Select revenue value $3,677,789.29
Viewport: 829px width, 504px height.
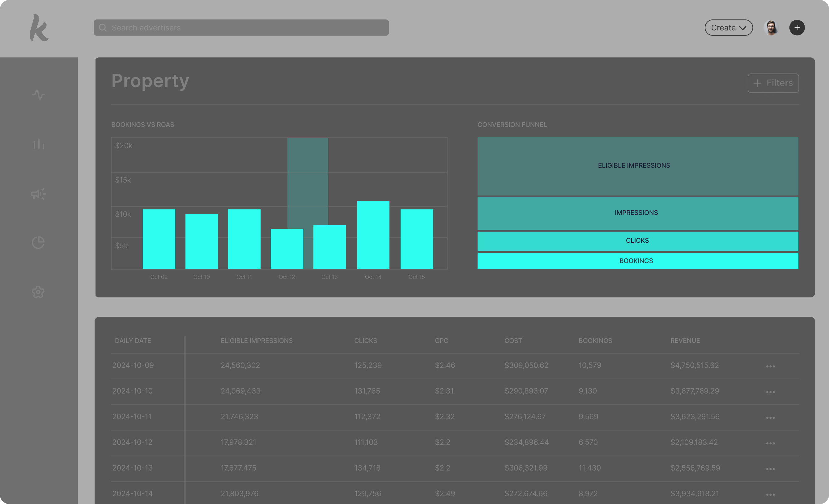tap(695, 391)
